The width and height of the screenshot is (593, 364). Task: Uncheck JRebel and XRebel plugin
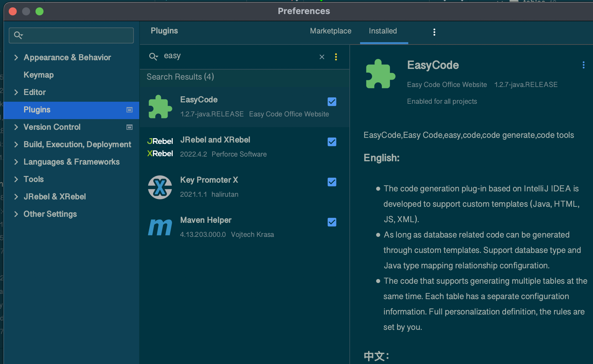point(332,142)
